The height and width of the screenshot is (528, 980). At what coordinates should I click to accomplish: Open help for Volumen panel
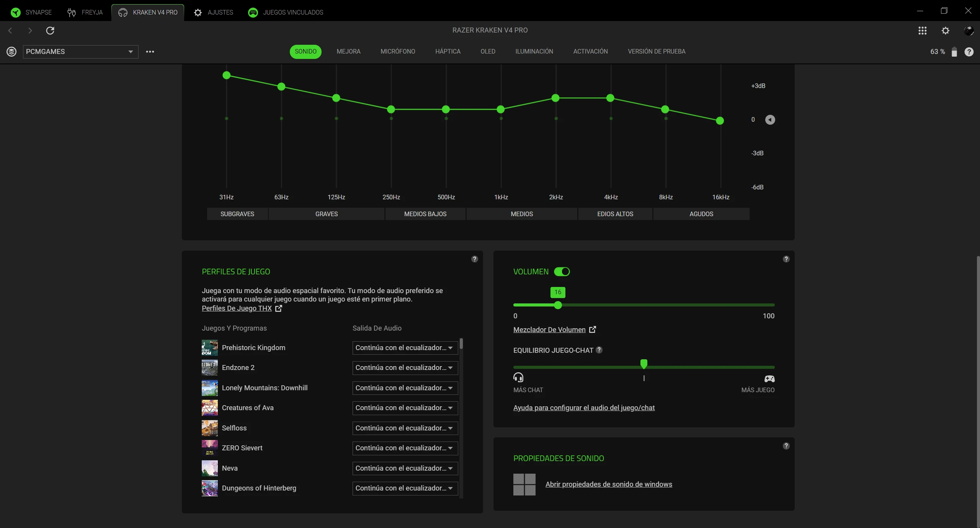pos(786,259)
